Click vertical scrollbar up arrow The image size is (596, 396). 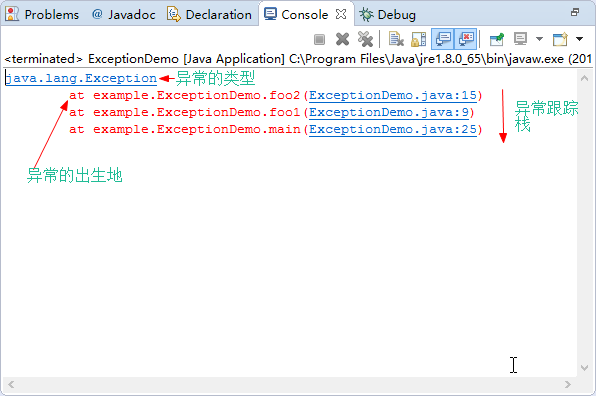[x=584, y=79]
